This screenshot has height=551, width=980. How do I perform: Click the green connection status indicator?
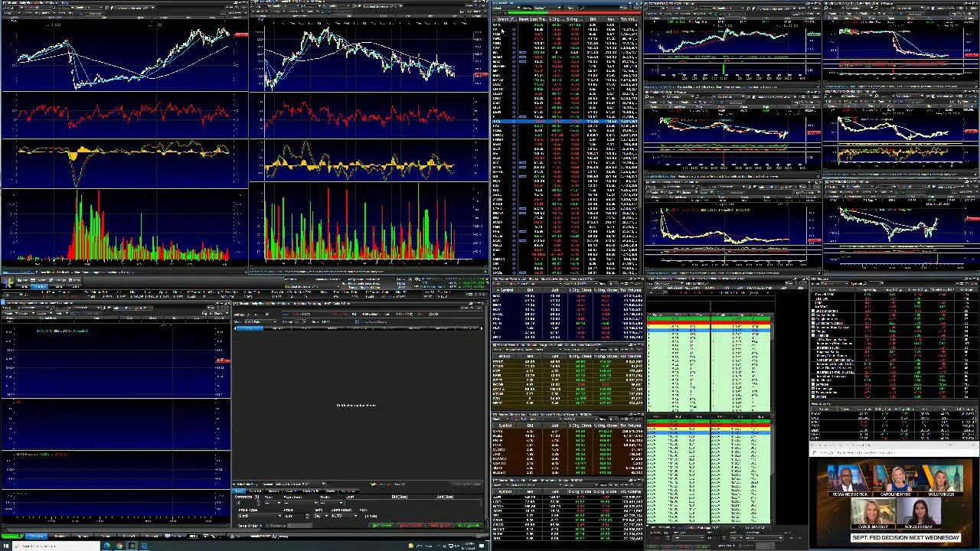pyautogui.click(x=12, y=536)
